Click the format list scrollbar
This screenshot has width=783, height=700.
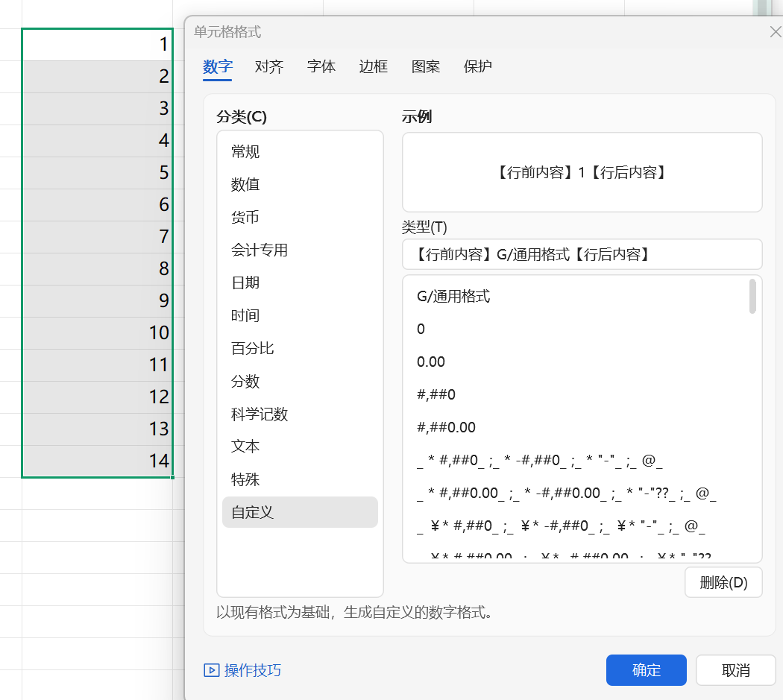click(x=752, y=297)
